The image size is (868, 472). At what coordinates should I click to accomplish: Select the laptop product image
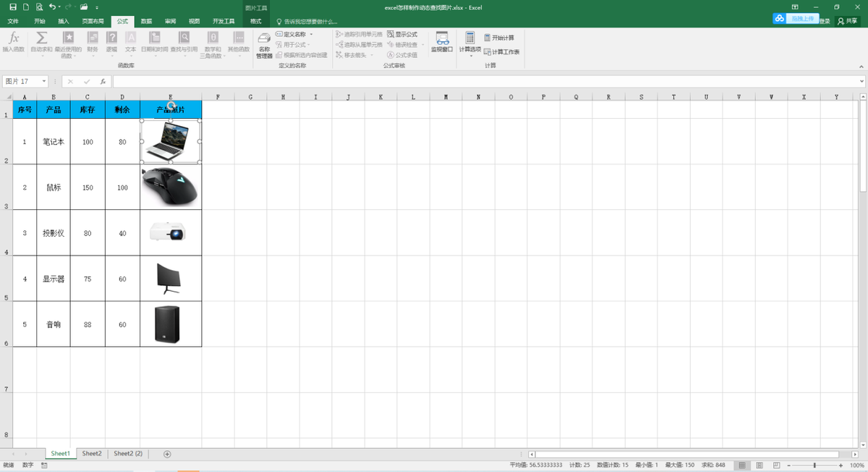coord(171,141)
